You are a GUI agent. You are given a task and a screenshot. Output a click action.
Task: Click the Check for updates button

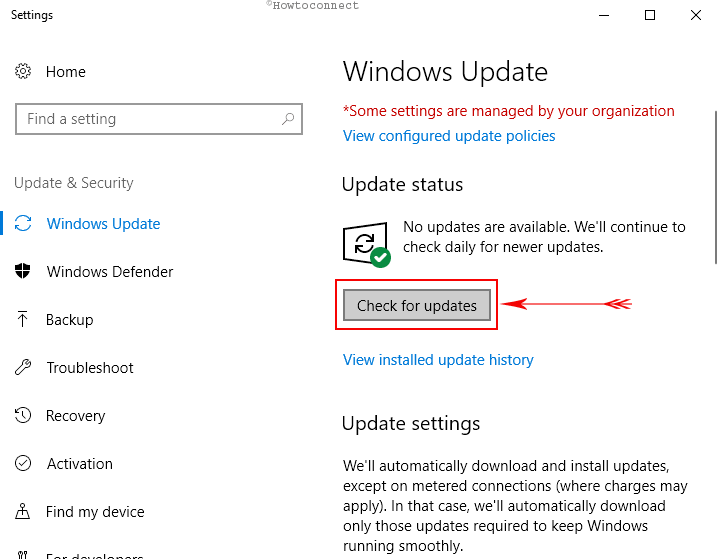[x=417, y=305]
